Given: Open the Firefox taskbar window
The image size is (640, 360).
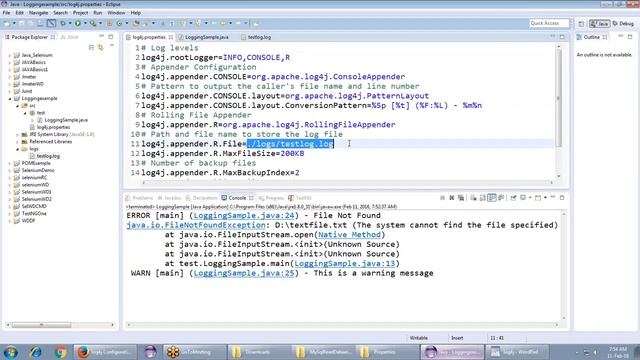Looking at the screenshot, I should point(106,352).
